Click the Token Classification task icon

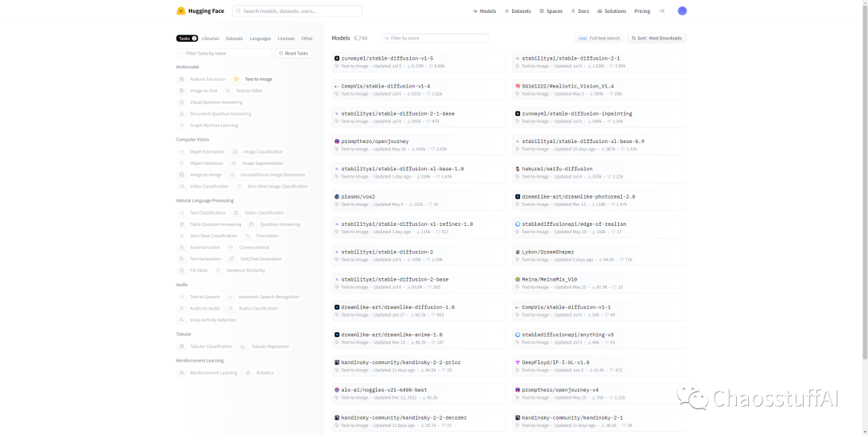point(235,213)
